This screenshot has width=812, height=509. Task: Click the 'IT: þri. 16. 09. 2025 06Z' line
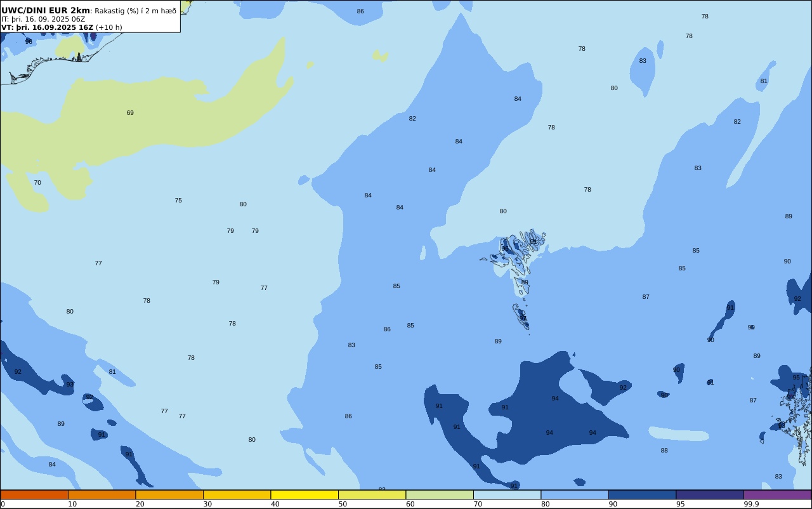click(x=43, y=19)
